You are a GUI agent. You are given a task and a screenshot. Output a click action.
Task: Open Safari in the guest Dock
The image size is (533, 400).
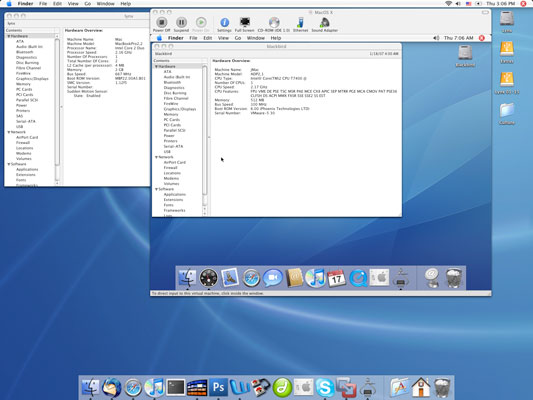click(251, 278)
